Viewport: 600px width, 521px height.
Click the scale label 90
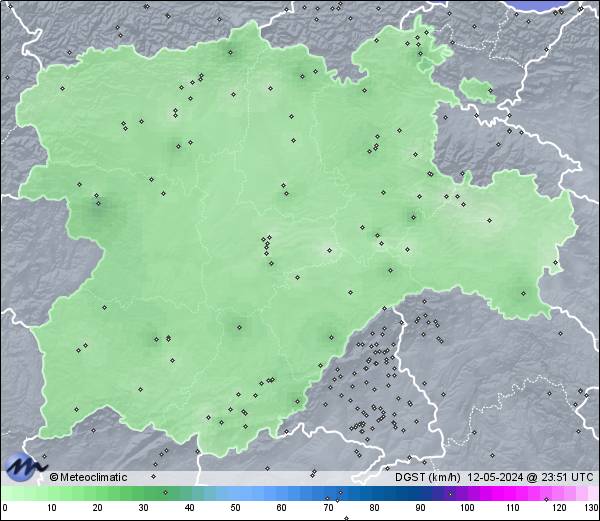click(420, 508)
